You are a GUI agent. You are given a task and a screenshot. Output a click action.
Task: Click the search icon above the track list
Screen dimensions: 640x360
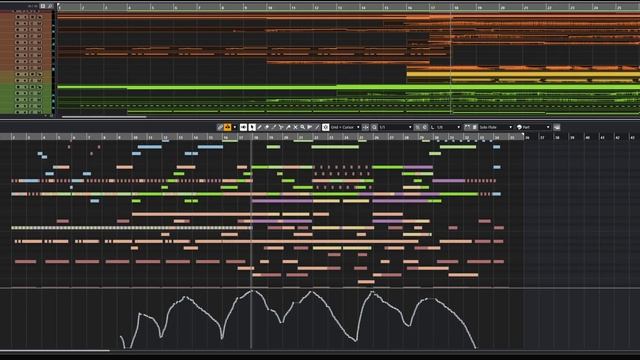tap(50, 6)
